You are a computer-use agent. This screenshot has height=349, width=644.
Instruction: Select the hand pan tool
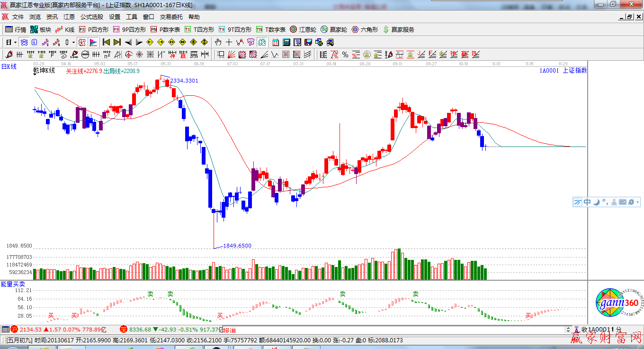click(218, 42)
